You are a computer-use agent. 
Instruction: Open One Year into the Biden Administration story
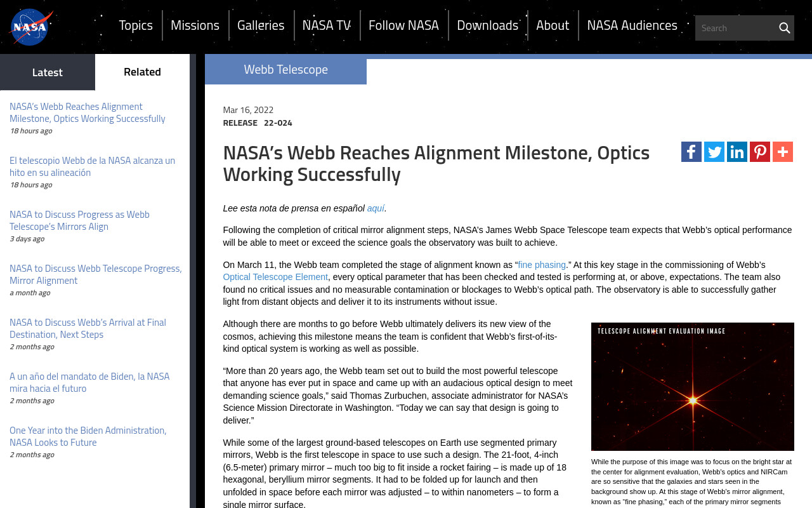88,436
